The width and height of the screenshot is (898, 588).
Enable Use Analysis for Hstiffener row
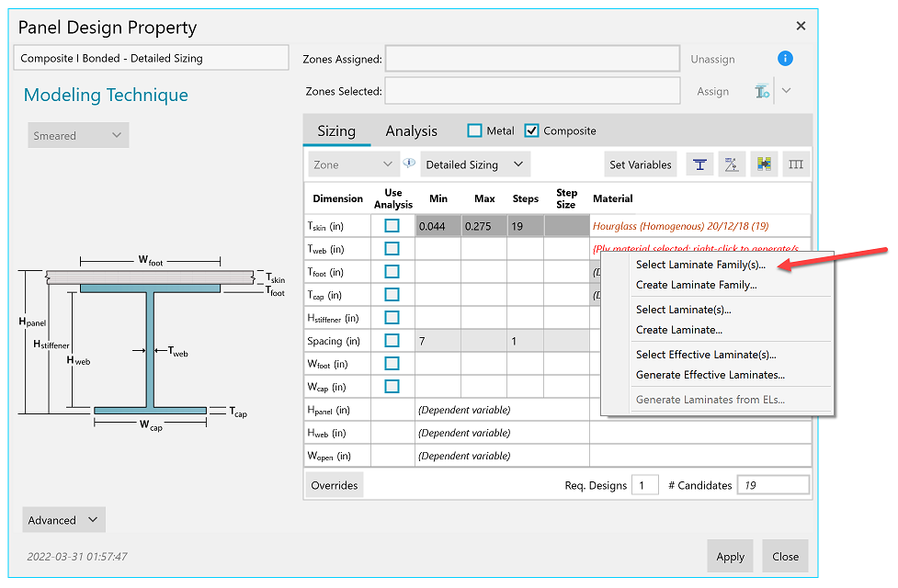click(x=392, y=317)
